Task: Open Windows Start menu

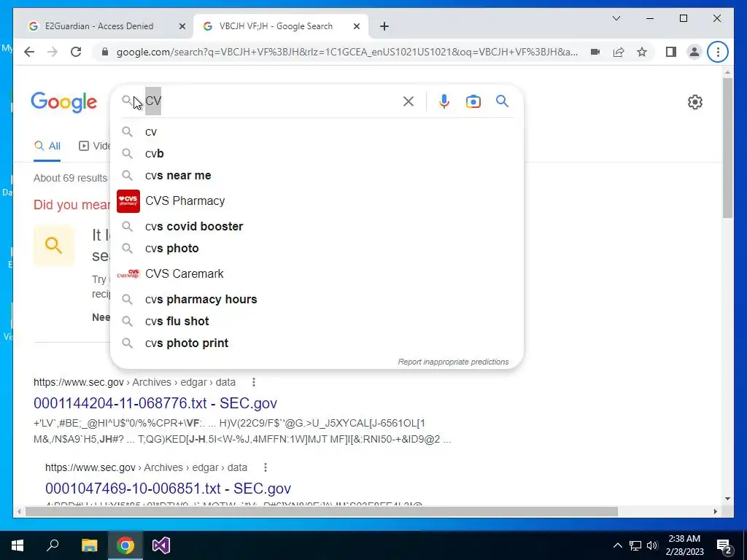Action: 18,545
